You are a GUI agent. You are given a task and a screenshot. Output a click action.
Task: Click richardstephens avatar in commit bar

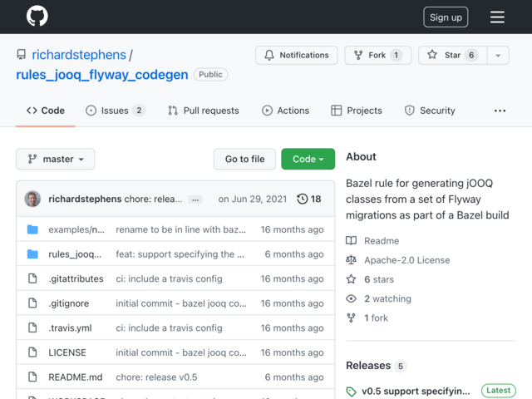(32, 199)
